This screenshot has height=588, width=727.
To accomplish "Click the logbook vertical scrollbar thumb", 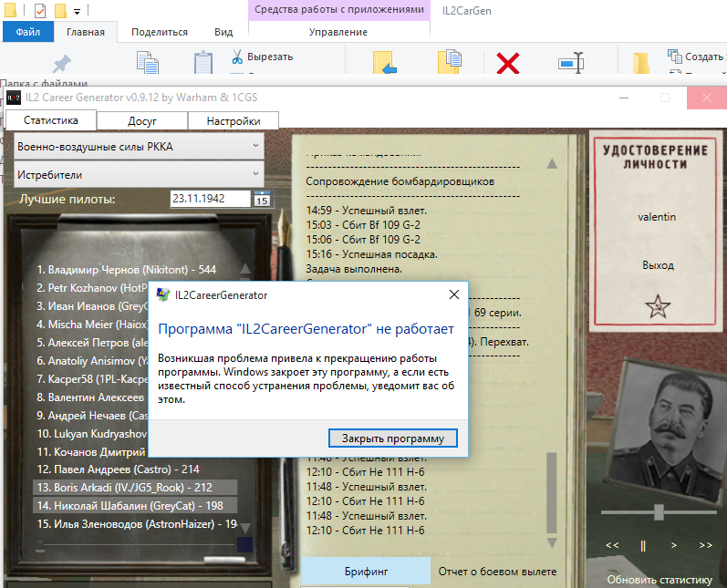I will click(x=552, y=493).
